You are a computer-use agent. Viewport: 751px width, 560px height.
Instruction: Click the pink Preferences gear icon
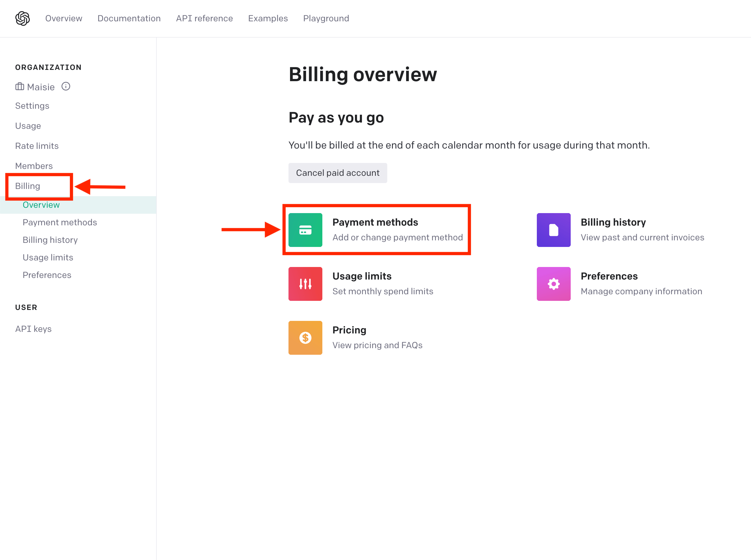553,284
